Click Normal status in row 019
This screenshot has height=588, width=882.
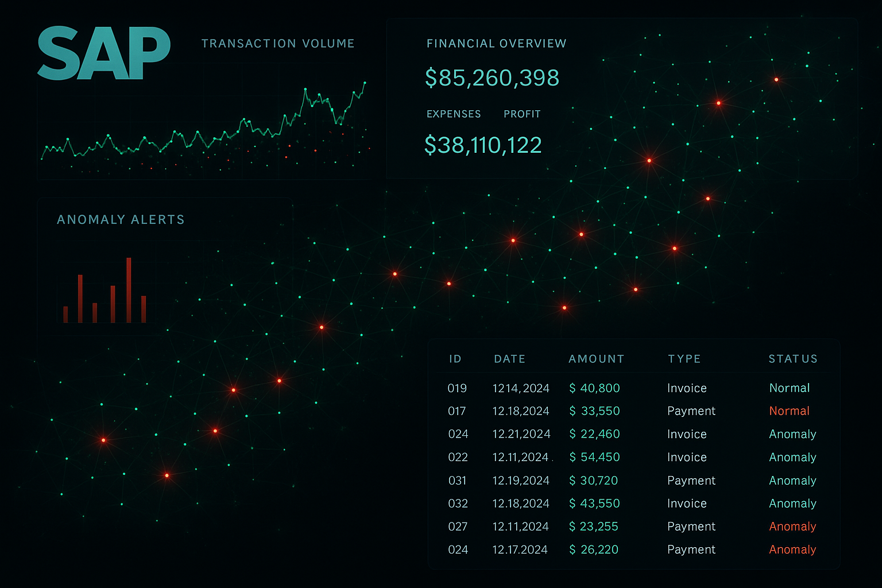(x=790, y=388)
